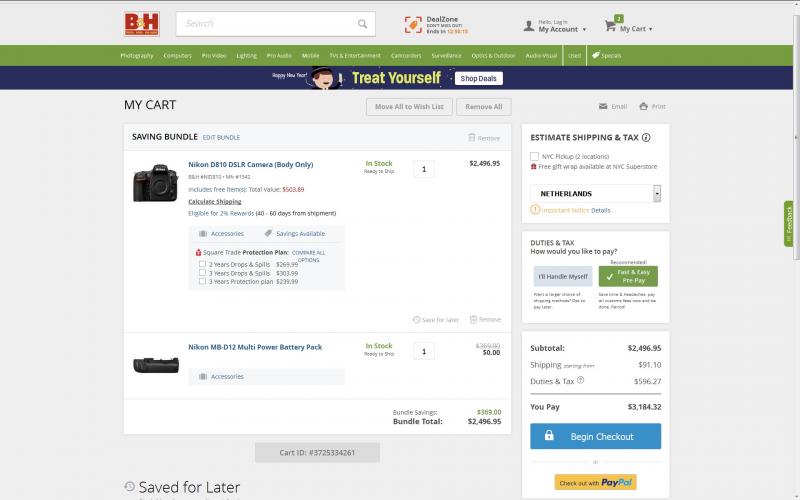Click the Feedback side tab

click(789, 223)
